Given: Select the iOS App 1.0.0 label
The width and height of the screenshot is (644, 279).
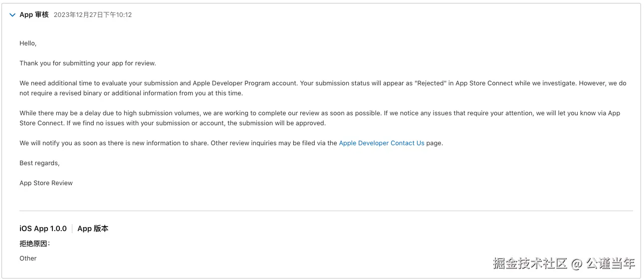Looking at the screenshot, I should (43, 229).
